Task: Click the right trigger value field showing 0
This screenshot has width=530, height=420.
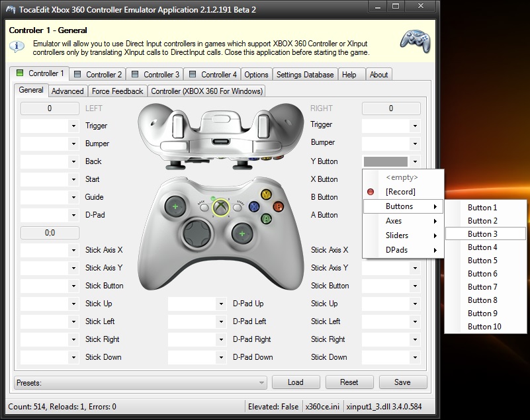Action: [391, 108]
